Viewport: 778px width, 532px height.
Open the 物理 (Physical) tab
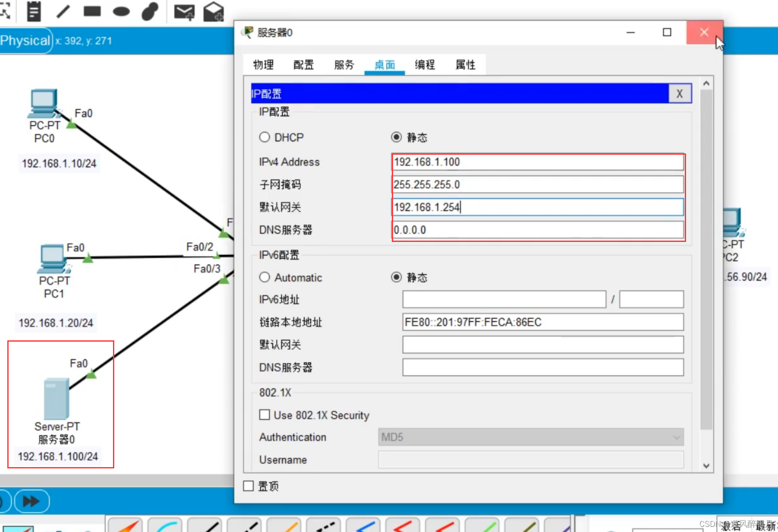point(263,65)
